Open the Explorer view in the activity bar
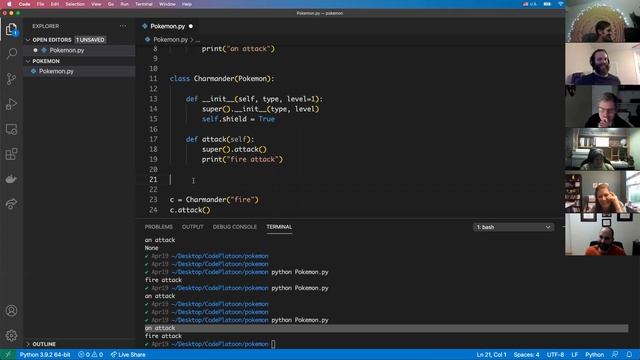Viewport: 640px width, 360px height. point(11,29)
